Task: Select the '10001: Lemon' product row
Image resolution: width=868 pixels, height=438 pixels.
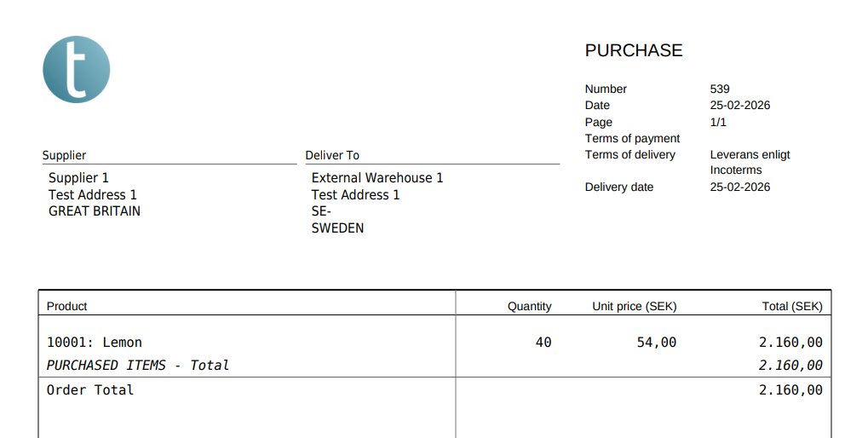Action: coord(95,342)
